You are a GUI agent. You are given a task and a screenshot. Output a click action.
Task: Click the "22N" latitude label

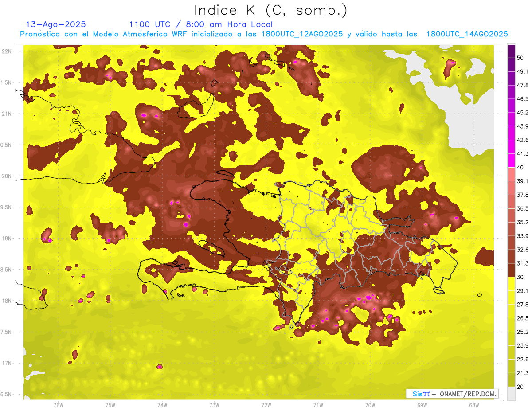click(6, 51)
